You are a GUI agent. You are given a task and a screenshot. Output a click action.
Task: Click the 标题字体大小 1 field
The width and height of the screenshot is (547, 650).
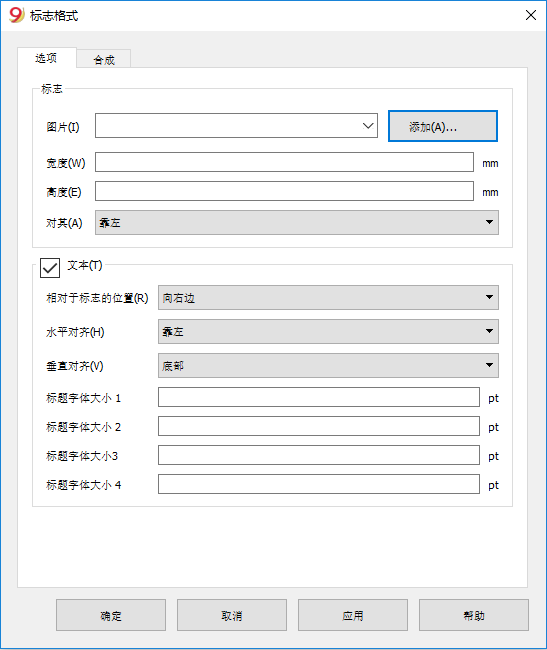(319, 397)
